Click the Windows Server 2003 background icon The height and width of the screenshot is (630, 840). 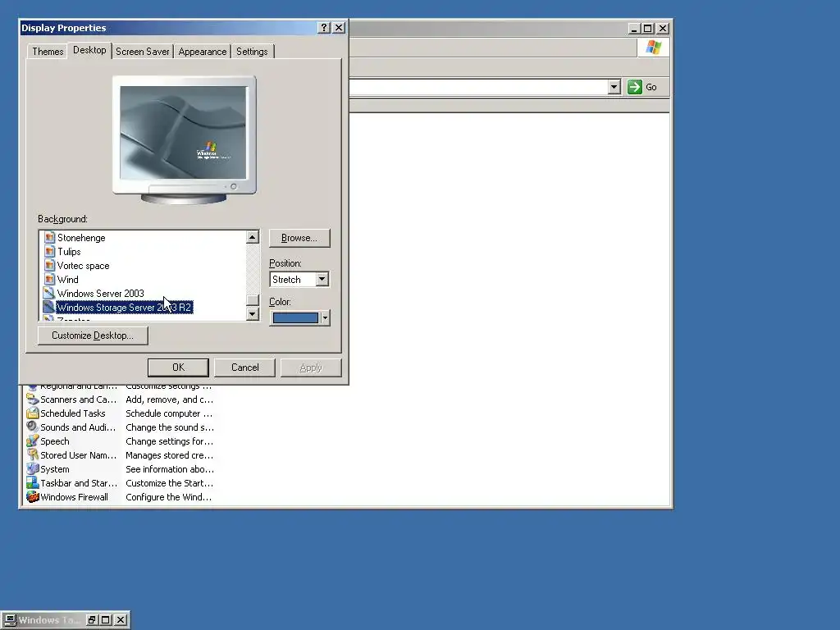[x=49, y=293]
